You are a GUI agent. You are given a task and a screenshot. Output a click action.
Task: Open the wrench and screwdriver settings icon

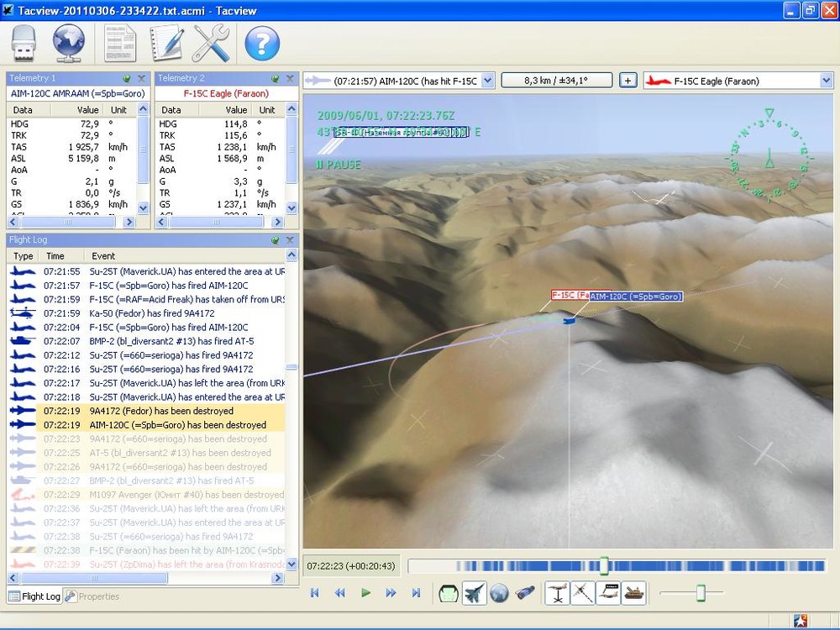211,44
